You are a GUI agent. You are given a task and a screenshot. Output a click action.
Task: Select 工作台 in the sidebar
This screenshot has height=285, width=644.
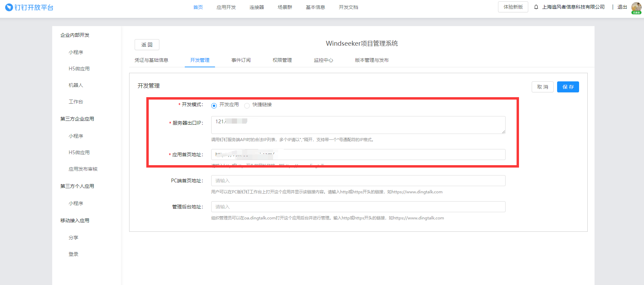pos(76,102)
